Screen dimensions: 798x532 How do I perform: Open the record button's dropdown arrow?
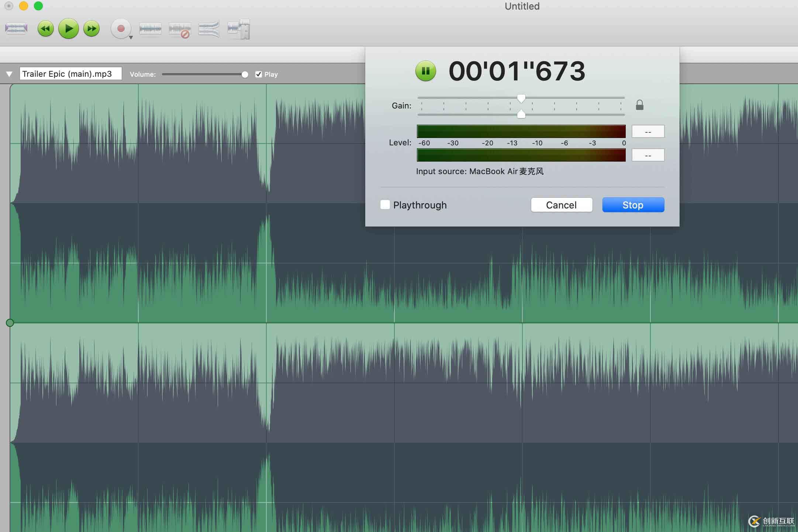[x=131, y=38]
